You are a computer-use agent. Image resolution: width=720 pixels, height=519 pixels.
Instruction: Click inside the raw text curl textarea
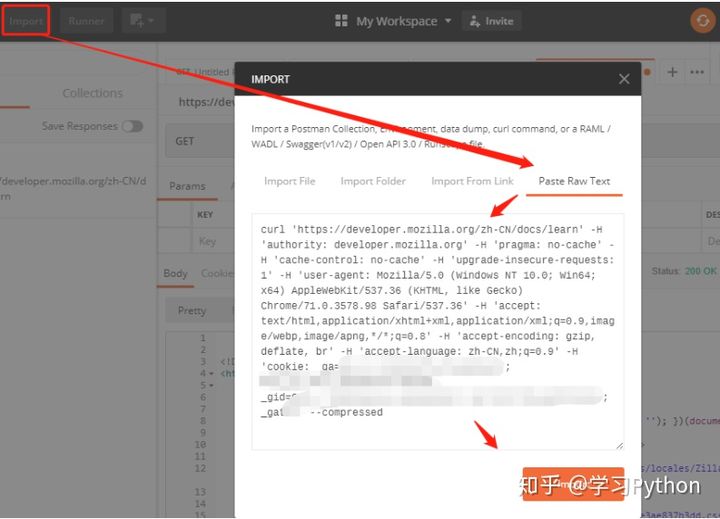tap(438, 331)
